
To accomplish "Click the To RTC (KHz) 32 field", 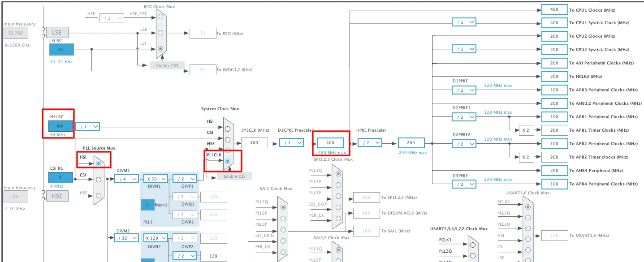I will (203, 33).
